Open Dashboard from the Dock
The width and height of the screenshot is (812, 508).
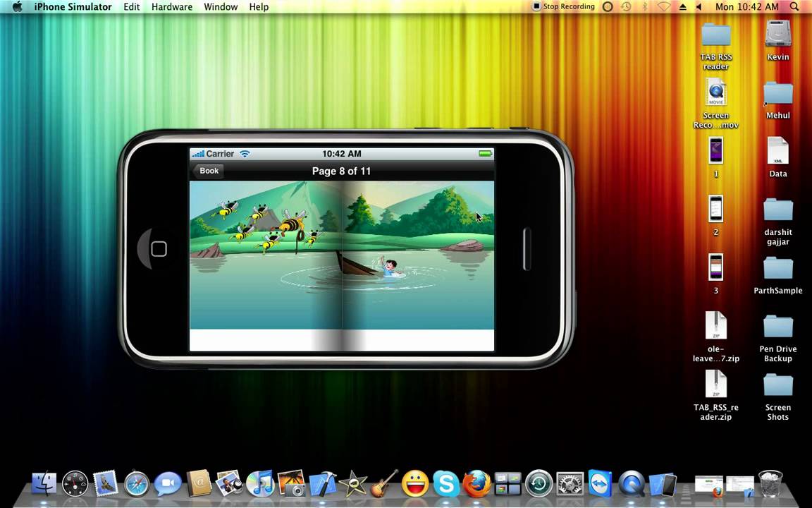click(75, 483)
